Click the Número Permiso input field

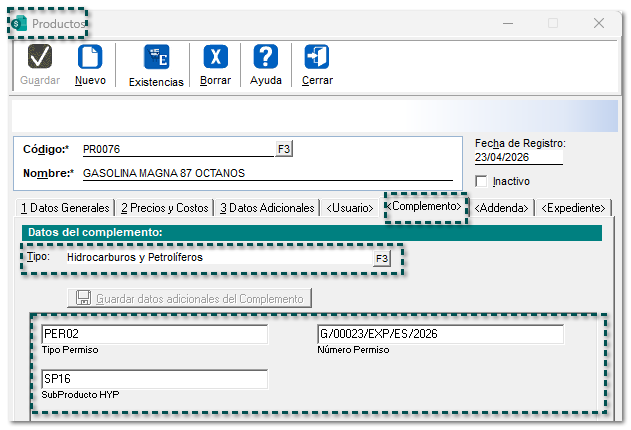[x=441, y=334]
